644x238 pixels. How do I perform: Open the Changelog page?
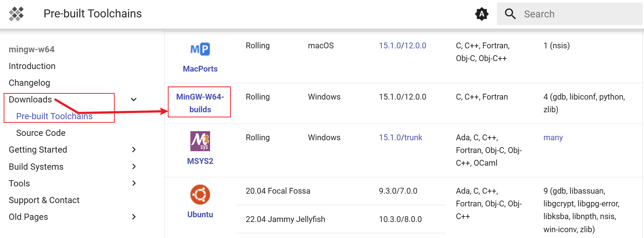[29, 83]
